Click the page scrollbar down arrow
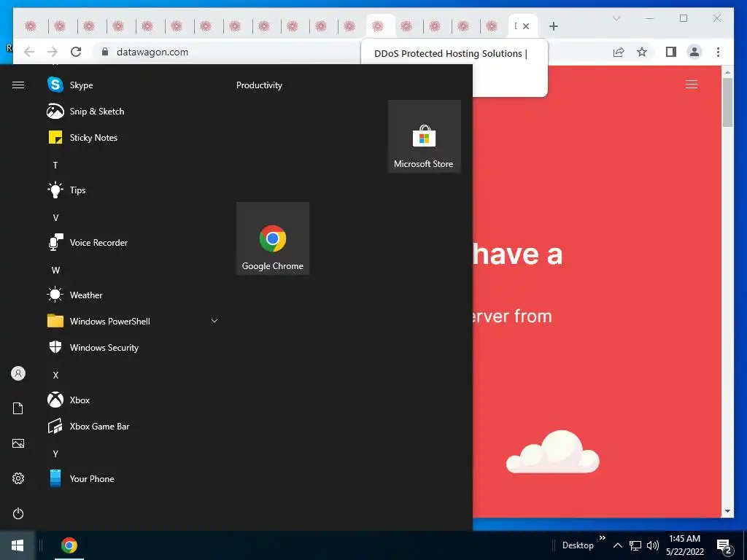747x560 pixels. coord(727,511)
